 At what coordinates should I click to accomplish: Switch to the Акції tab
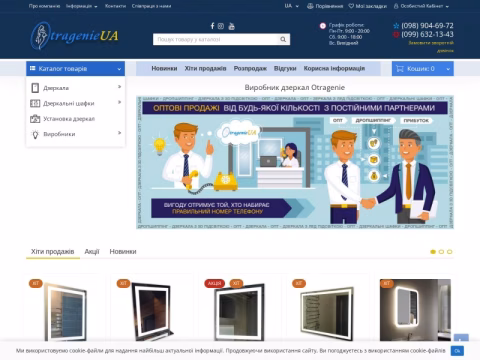(x=92, y=252)
